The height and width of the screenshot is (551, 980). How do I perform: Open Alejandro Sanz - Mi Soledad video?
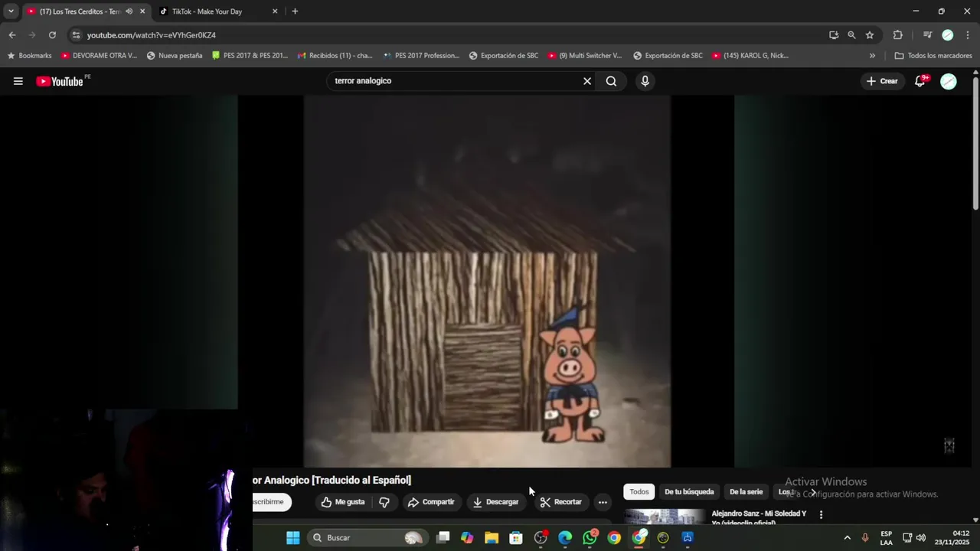pos(759,518)
